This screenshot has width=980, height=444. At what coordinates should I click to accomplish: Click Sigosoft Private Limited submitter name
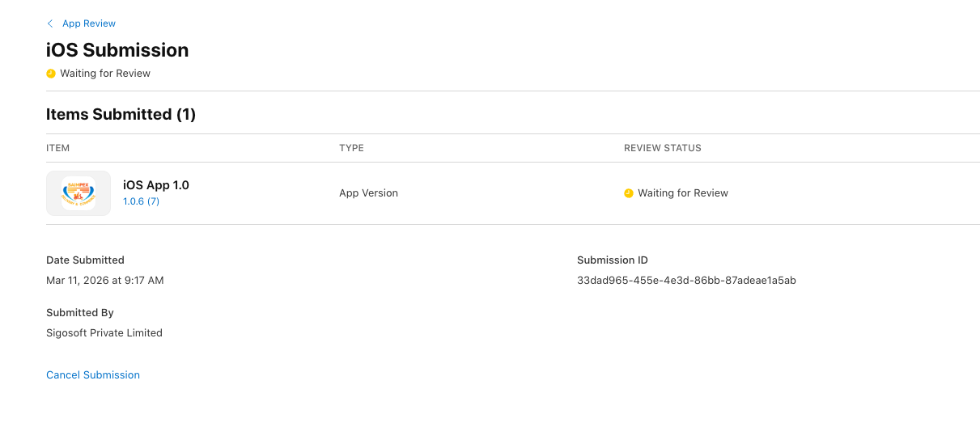pos(104,333)
